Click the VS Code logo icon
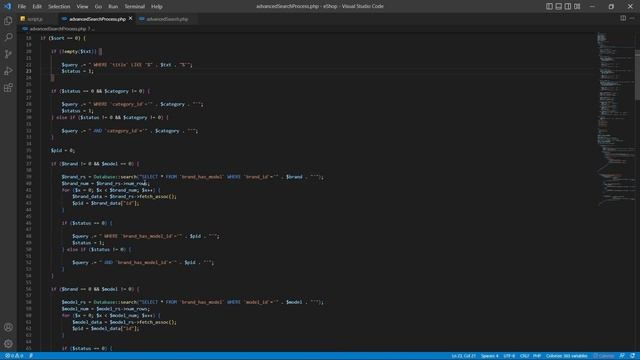Viewport: 640px width, 360px height. (x=7, y=6)
